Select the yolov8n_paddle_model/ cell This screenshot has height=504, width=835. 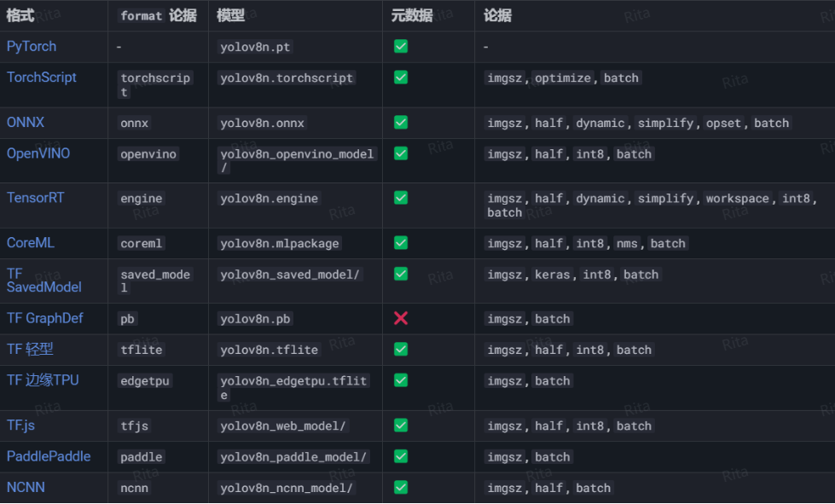click(293, 456)
